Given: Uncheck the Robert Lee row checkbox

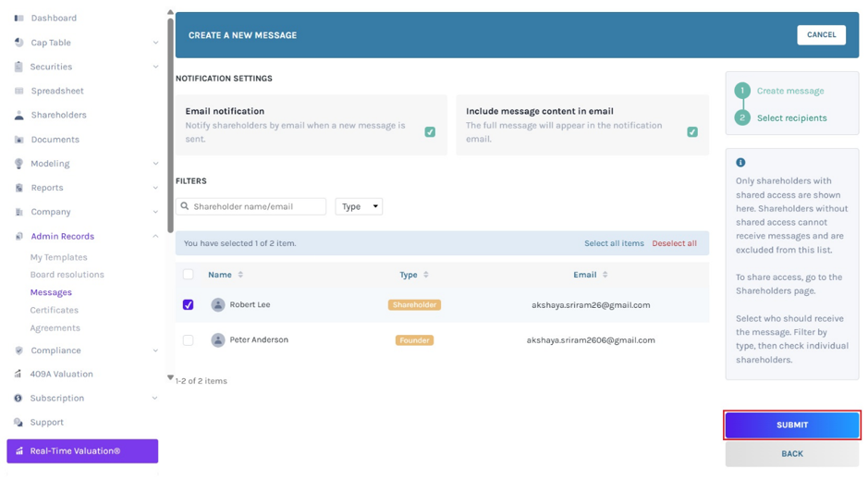Looking at the screenshot, I should click(x=189, y=304).
